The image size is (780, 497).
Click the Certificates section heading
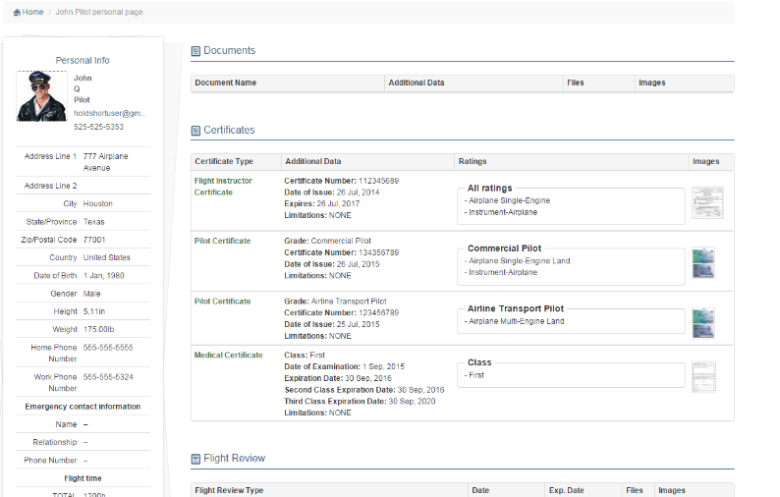[229, 130]
